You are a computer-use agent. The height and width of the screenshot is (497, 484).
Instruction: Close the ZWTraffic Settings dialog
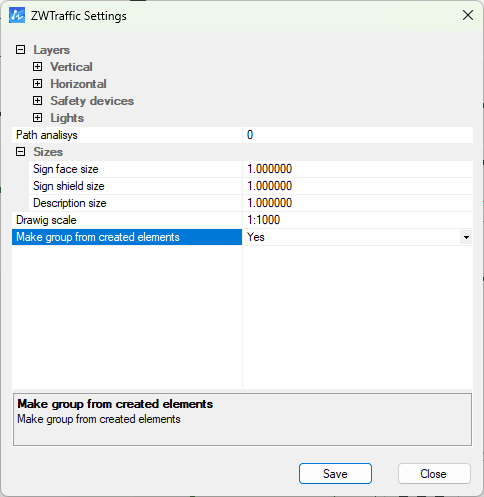tap(468, 15)
